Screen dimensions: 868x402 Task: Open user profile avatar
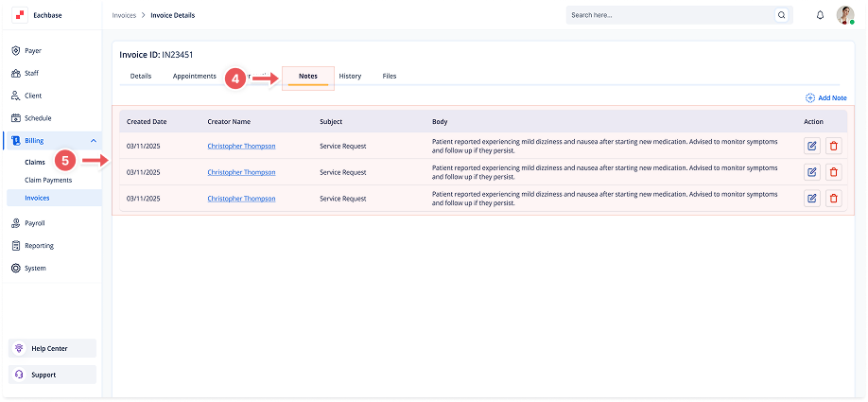pyautogui.click(x=845, y=15)
